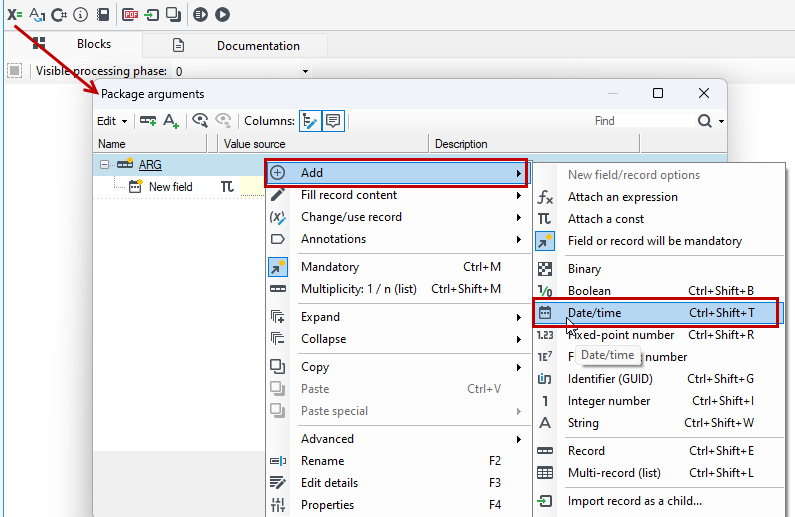Open info via circled i toolbar icon
Screen dimensions: 795x517
pyautogui.click(x=80, y=14)
